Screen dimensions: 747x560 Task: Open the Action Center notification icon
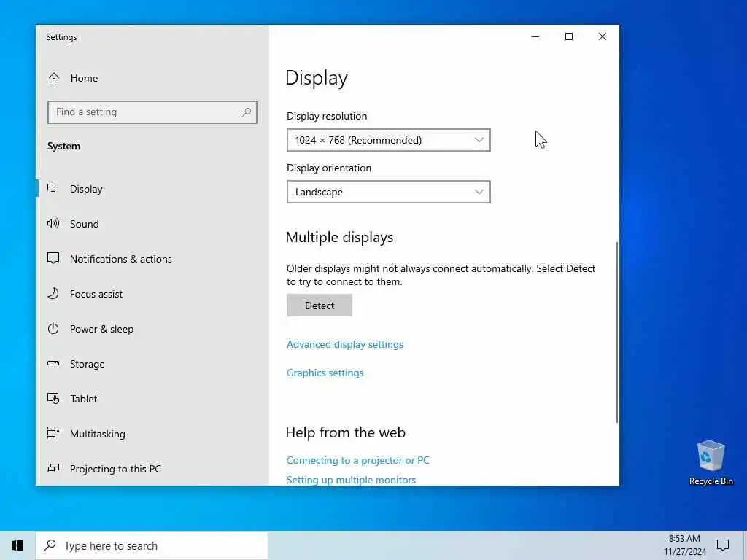tap(723, 545)
